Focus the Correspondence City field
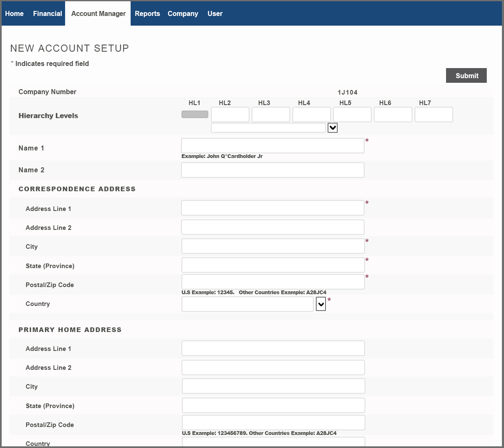Viewport: 504px width, 448px height. point(273,246)
